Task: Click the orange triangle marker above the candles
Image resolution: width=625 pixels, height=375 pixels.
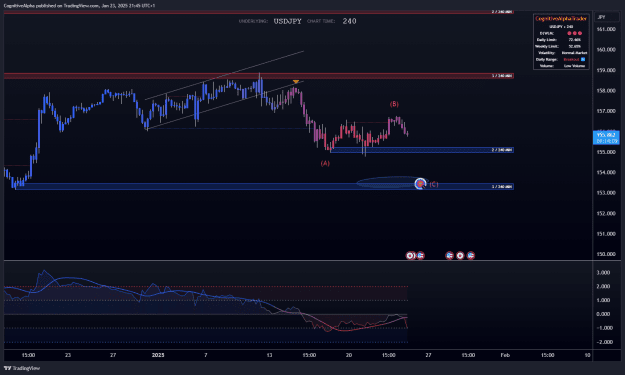Action: (296, 82)
